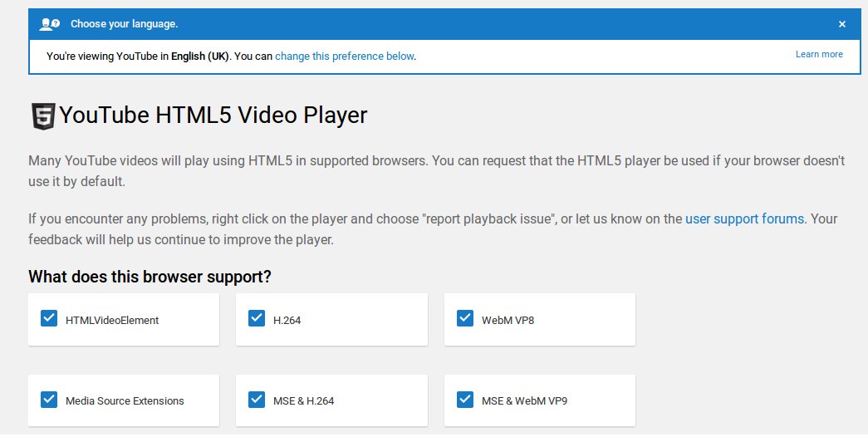The width and height of the screenshot is (868, 437).
Task: Click the 'MSE & H.264' label text
Action: pyautogui.click(x=303, y=401)
